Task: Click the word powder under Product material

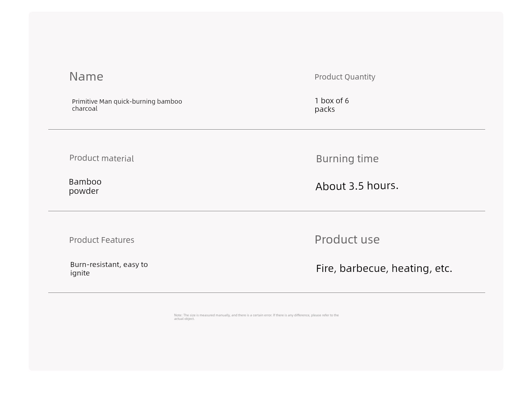Action: (84, 191)
